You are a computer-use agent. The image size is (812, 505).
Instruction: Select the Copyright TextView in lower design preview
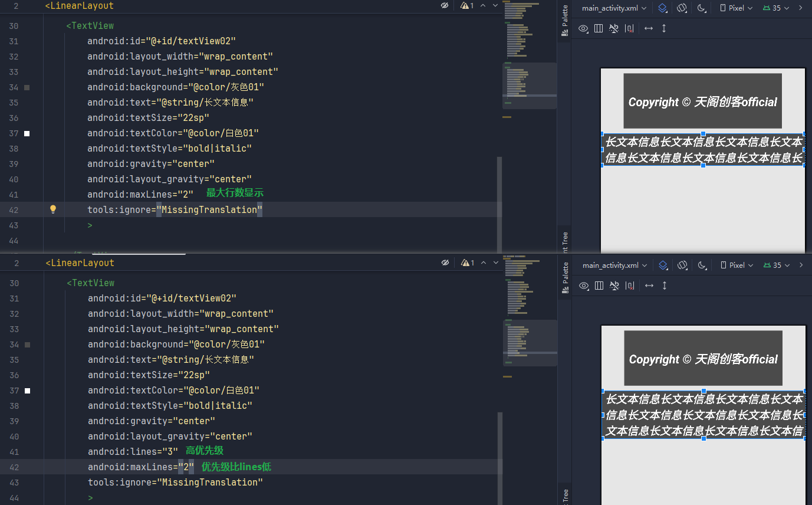pos(703,358)
